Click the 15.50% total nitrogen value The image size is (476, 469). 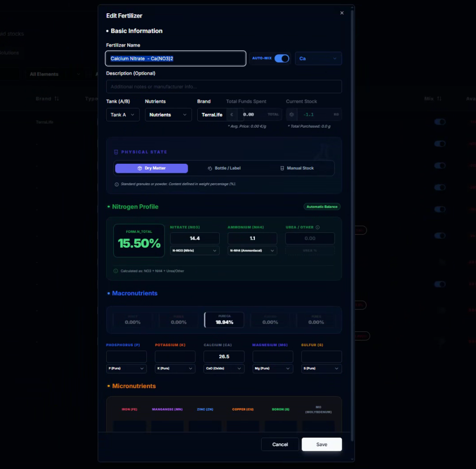click(x=139, y=243)
